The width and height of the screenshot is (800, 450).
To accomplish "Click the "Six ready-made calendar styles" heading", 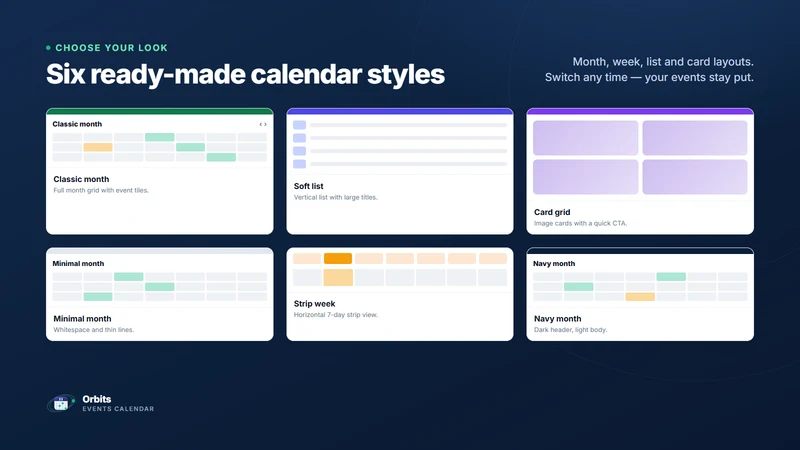I will click(245, 74).
